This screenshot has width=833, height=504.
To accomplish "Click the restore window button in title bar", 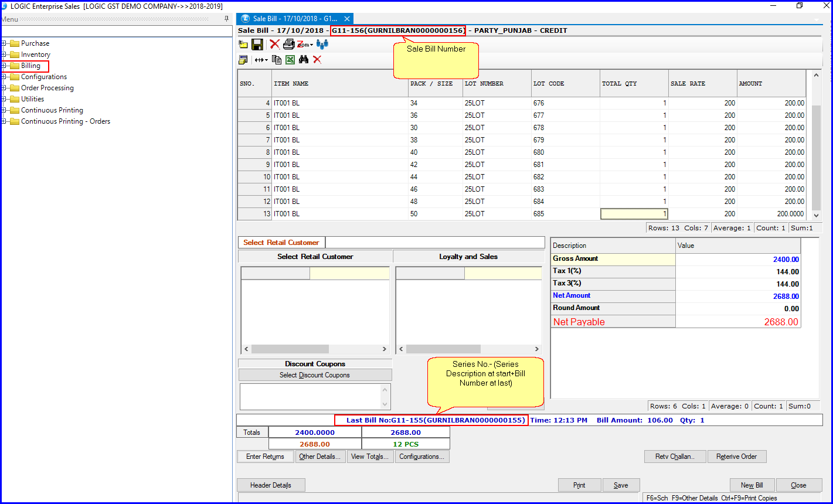I will pyautogui.click(x=799, y=6).
